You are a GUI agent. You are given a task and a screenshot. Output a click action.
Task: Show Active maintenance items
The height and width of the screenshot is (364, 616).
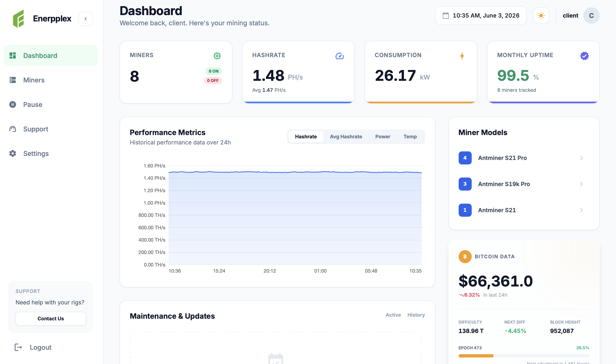click(x=393, y=315)
